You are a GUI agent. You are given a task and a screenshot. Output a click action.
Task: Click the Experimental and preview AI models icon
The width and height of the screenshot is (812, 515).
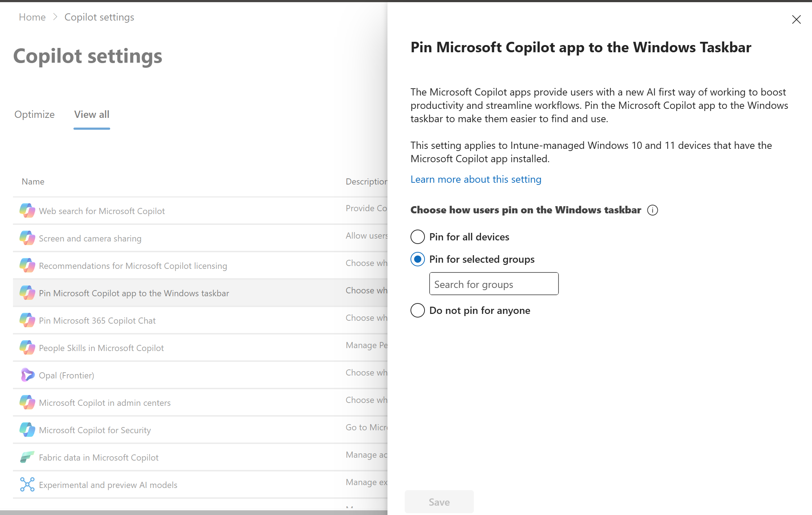pos(27,485)
